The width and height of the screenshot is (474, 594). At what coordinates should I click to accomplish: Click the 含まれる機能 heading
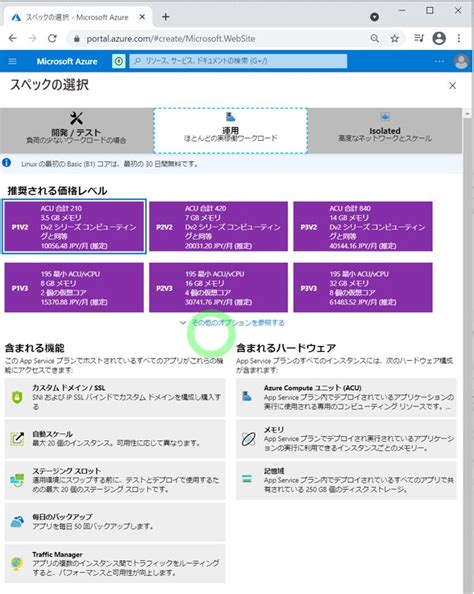point(34,348)
